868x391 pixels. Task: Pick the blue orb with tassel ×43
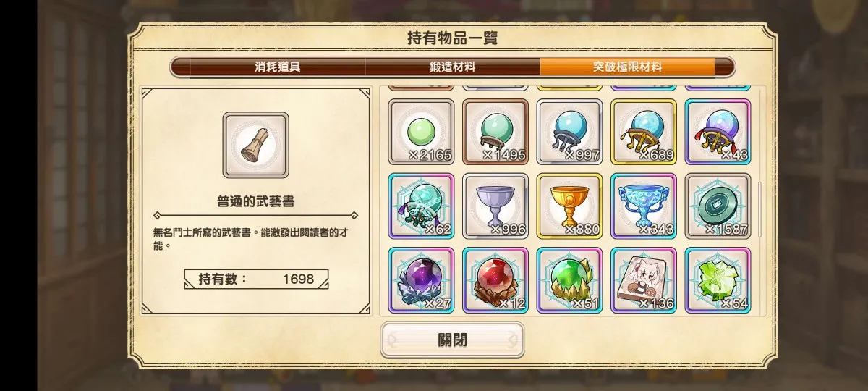pos(718,132)
